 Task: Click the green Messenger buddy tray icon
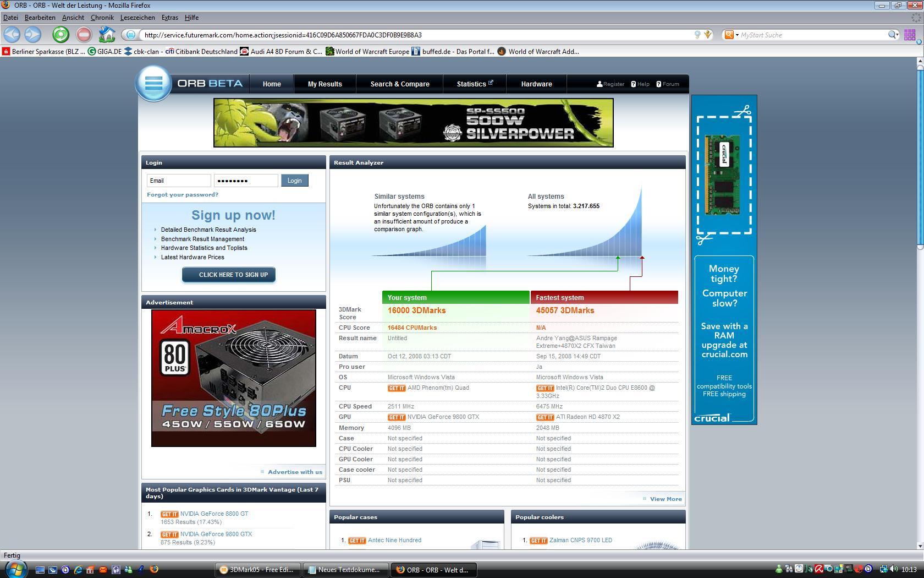[779, 569]
